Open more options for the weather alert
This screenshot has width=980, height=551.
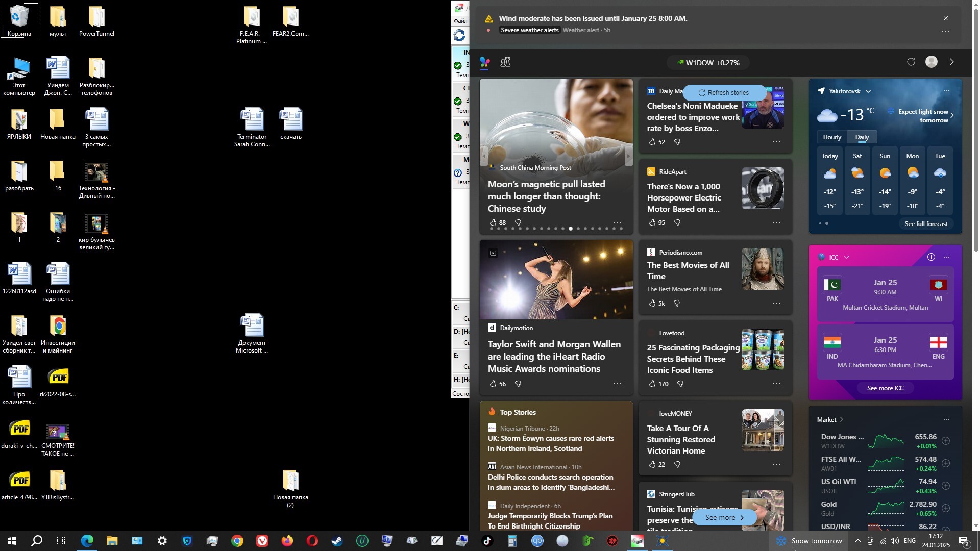pos(946,31)
